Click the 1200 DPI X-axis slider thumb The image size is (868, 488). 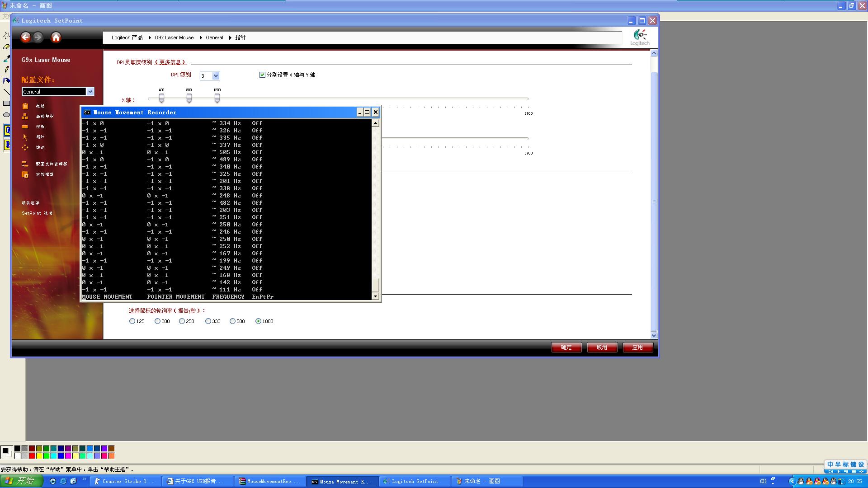[x=217, y=98]
